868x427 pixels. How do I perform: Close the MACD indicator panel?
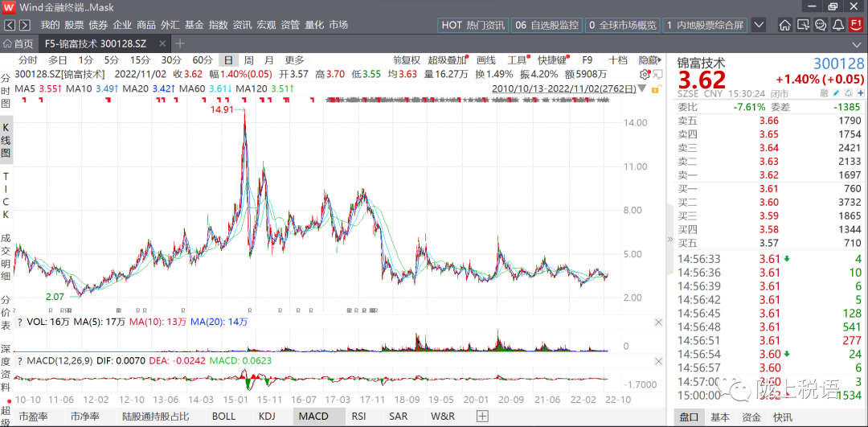[658, 361]
